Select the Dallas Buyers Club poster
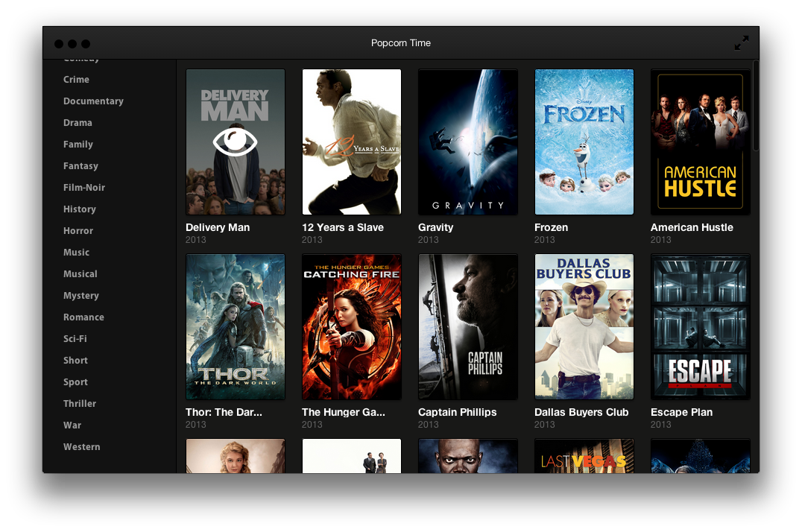This screenshot has height=532, width=802. click(x=584, y=327)
